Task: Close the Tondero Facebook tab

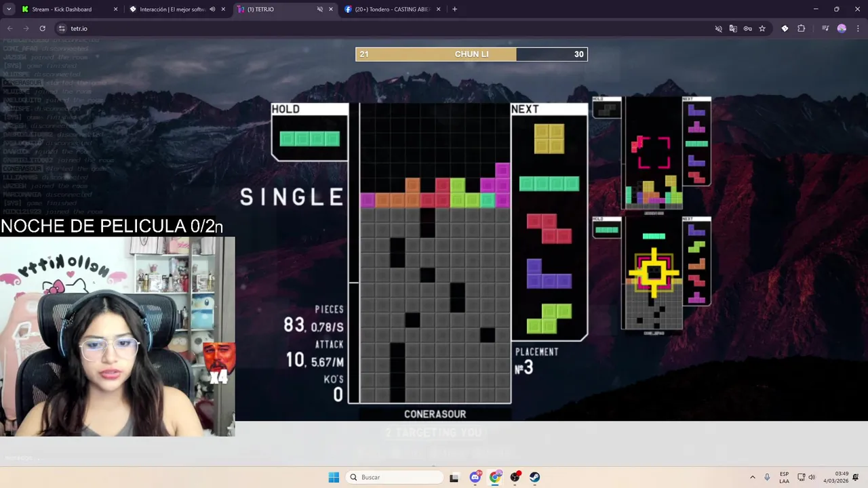Action: 438,9
